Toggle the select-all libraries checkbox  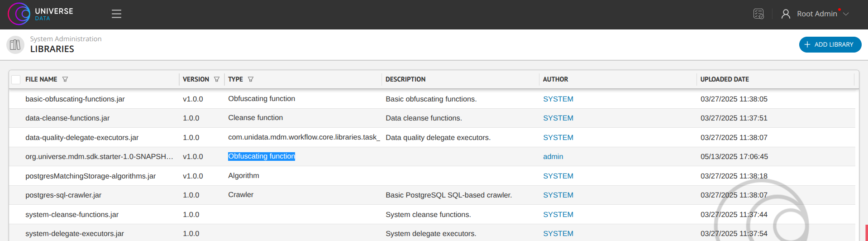point(16,80)
